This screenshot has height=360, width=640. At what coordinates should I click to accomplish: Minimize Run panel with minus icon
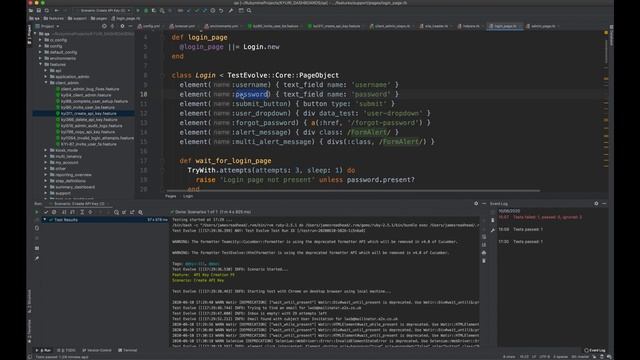484,203
